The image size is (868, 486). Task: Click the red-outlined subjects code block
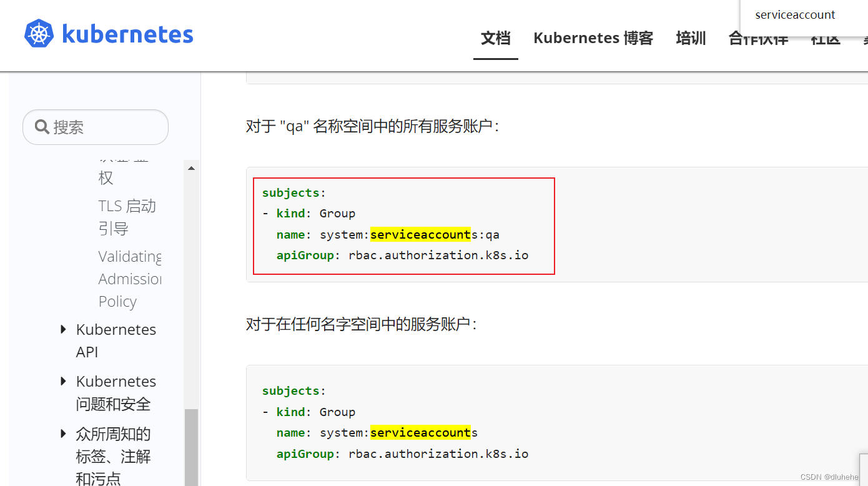click(403, 226)
